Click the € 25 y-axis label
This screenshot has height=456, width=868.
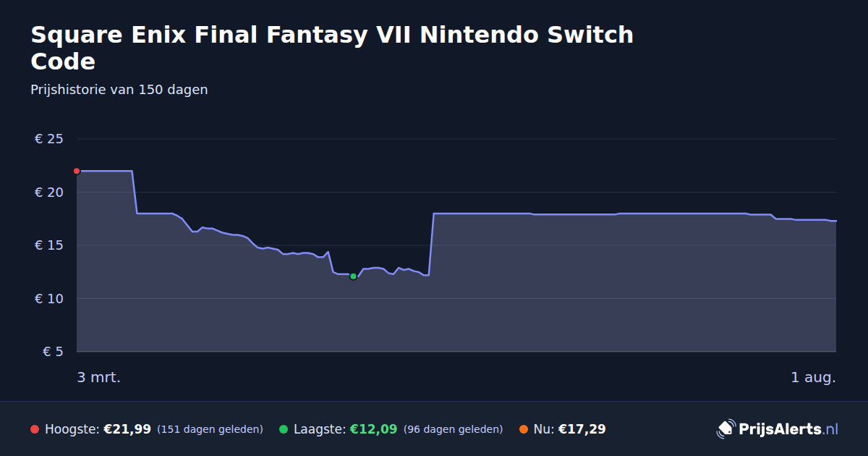49,139
